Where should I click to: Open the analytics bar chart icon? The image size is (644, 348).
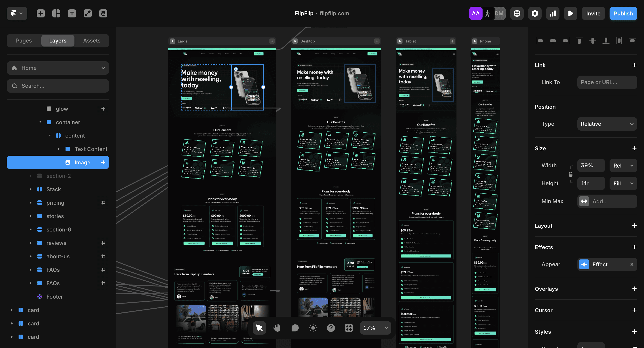pyautogui.click(x=553, y=13)
